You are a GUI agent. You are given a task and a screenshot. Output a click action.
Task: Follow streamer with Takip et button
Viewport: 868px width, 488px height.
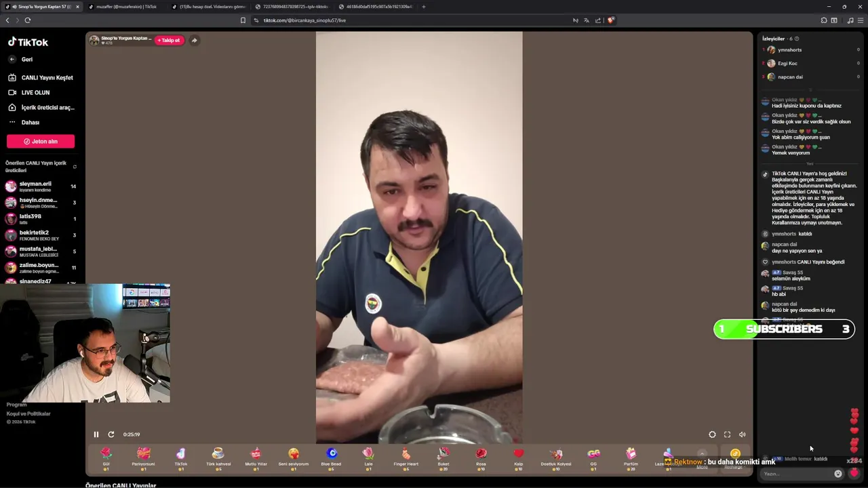[x=169, y=40]
